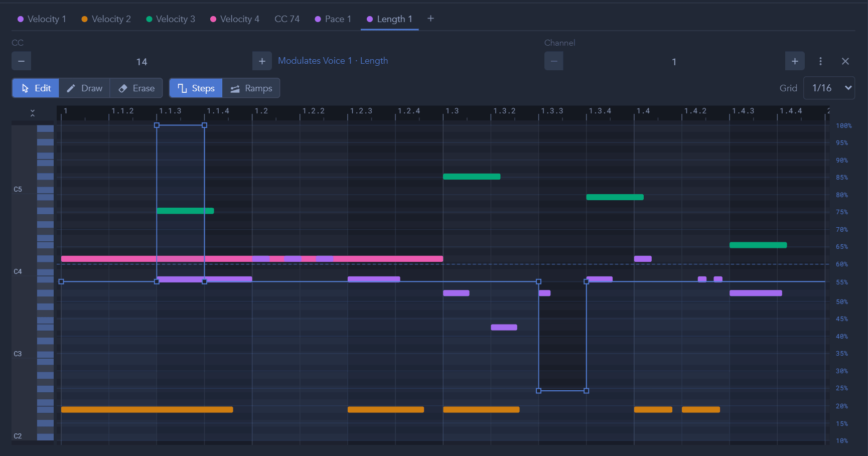Click the Length 1 tab

click(x=389, y=19)
